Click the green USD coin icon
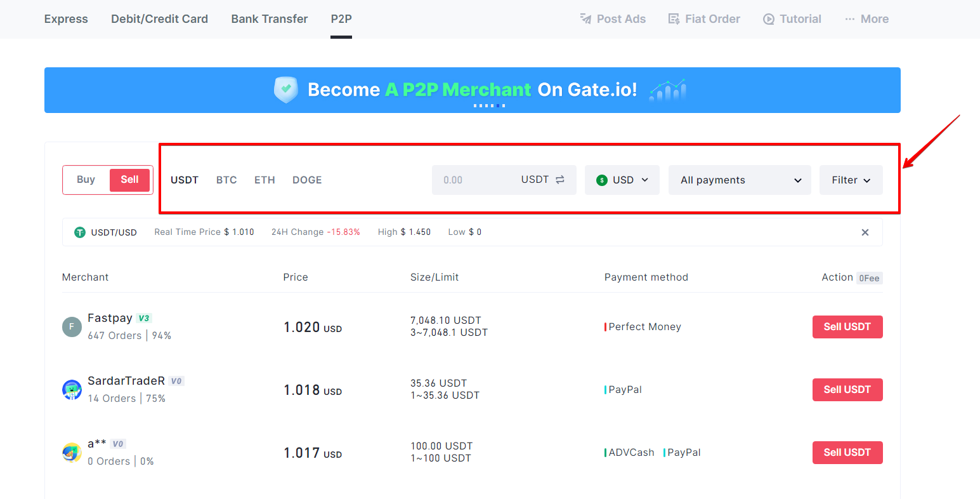The width and height of the screenshot is (980, 499). [x=602, y=180]
